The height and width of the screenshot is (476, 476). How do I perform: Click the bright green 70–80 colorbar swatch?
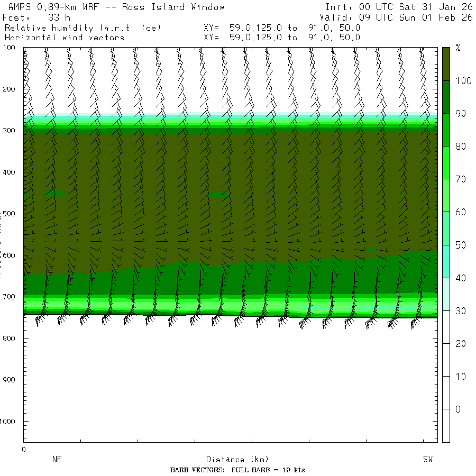446,163
